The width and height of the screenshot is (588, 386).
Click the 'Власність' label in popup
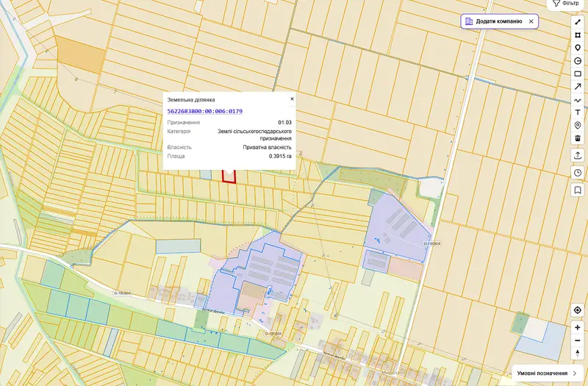(179, 148)
